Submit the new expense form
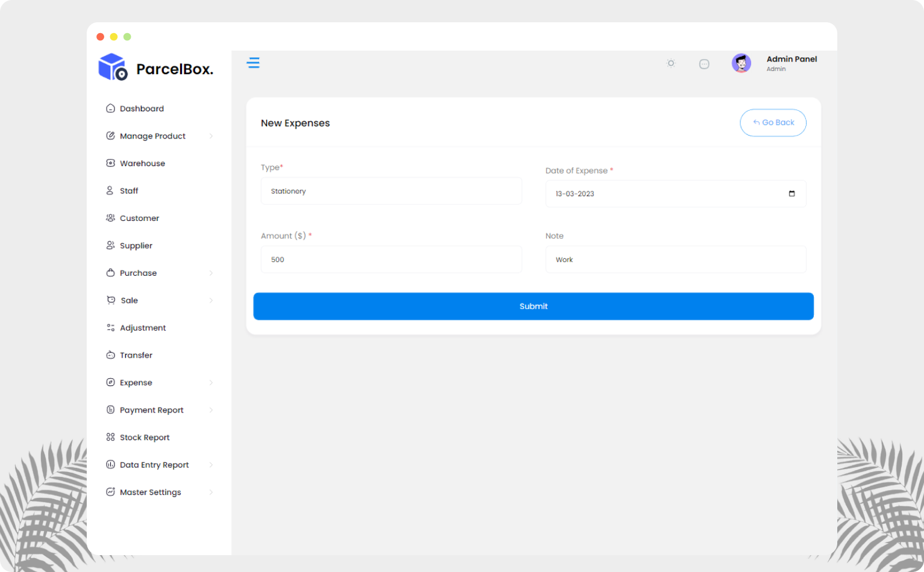 533,306
